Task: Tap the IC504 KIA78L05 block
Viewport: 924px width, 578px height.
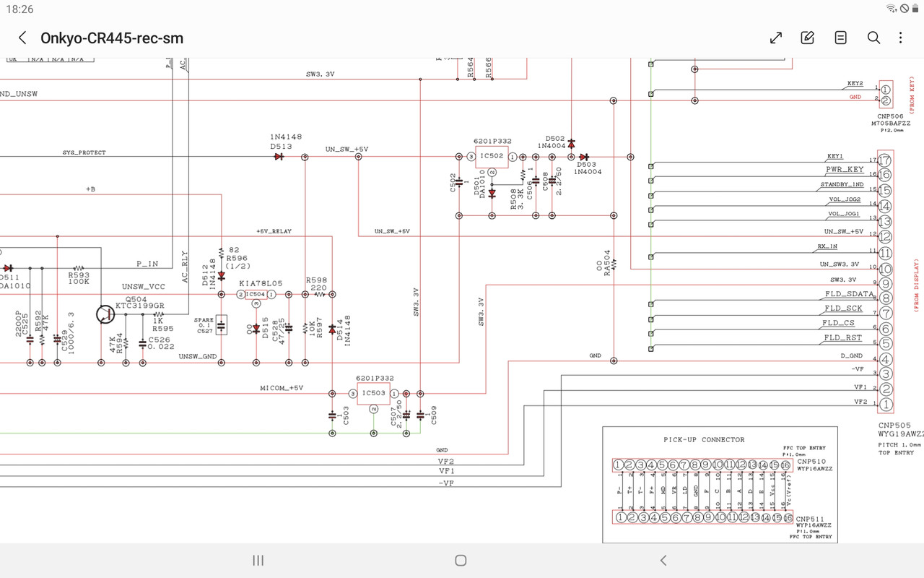Action: 256,294
